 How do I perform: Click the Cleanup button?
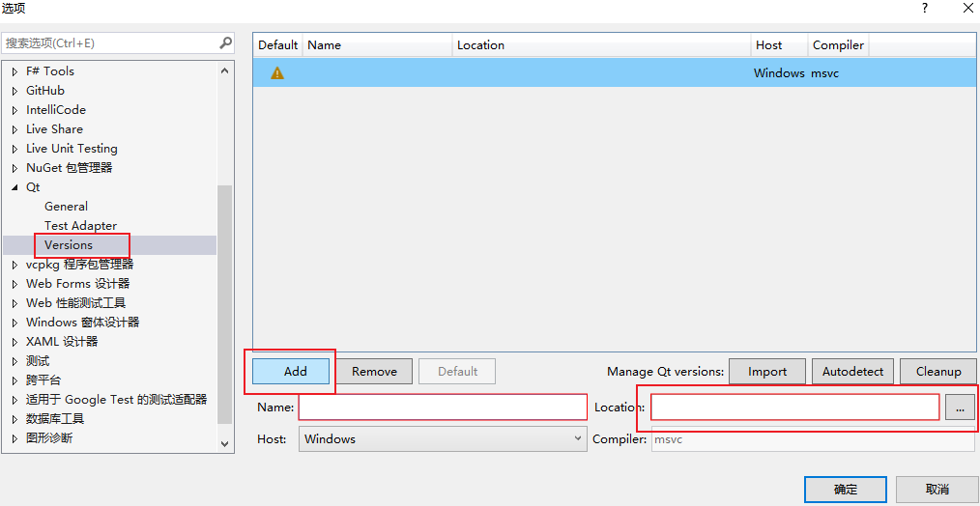[938, 371]
